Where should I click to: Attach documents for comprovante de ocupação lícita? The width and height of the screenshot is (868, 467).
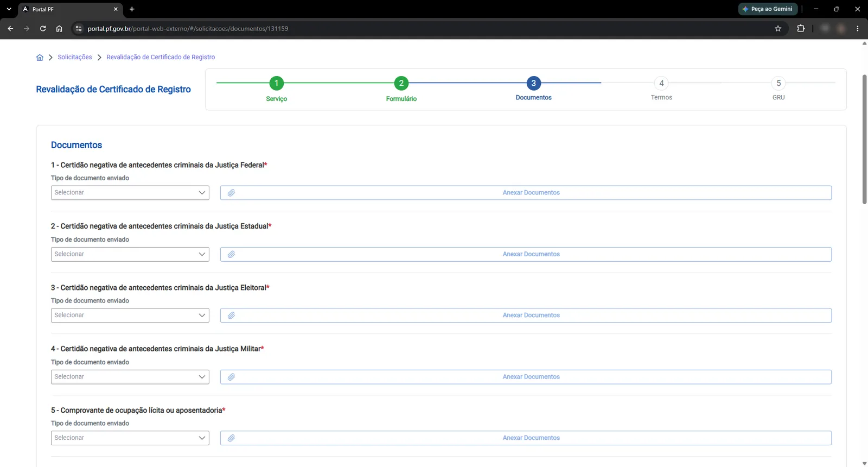pos(526,438)
